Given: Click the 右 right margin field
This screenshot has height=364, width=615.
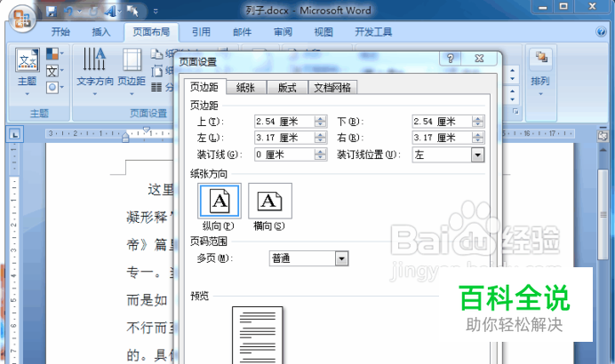Looking at the screenshot, I should coord(442,138).
